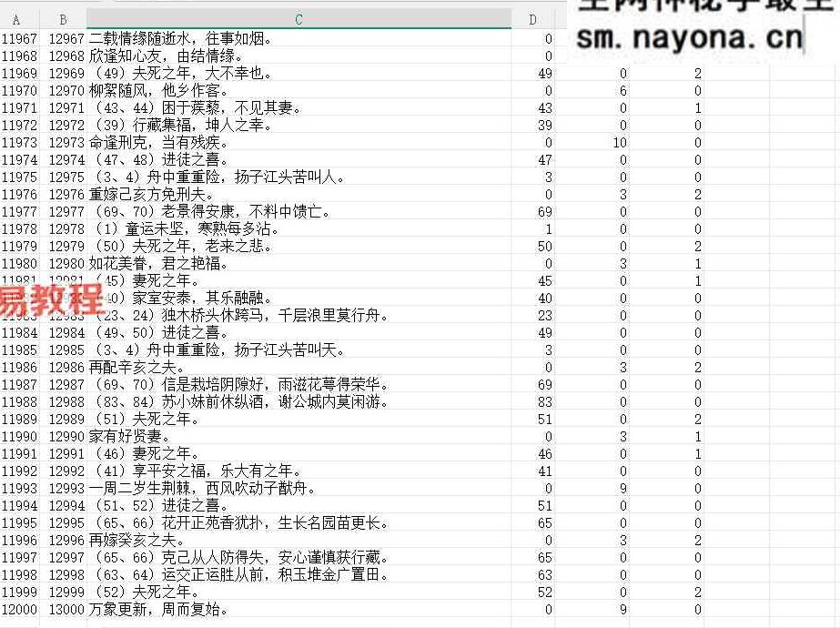Select cell '（3、4）舟中重重险，扬子江头苦叫人。'
Viewport: 840px width, 628px height.
pos(299,177)
